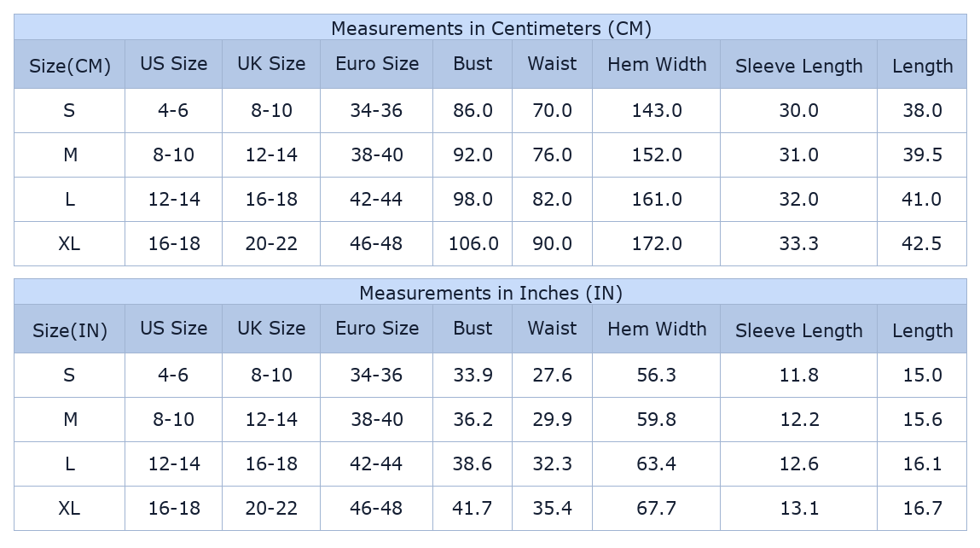Click the 42.5 length cell

(922, 243)
